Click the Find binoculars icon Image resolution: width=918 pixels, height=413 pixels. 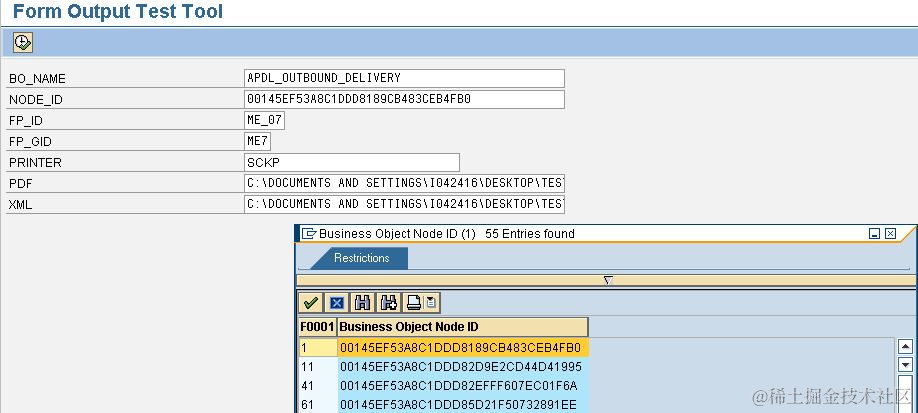pyautogui.click(x=362, y=303)
